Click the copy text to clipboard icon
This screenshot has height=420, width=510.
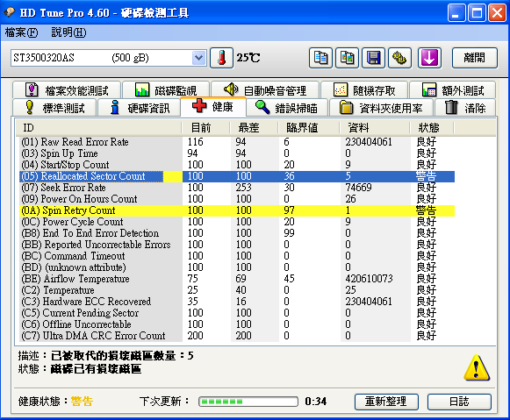click(x=320, y=58)
